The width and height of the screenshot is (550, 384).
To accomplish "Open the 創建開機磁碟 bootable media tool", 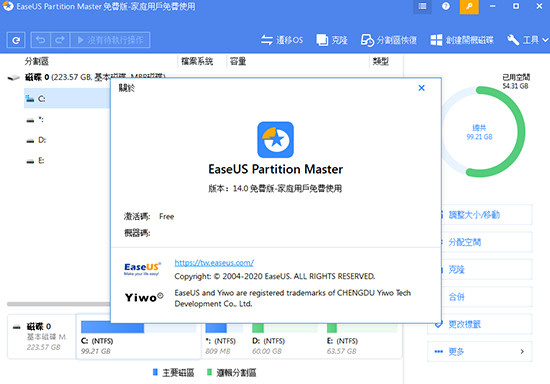I will [x=462, y=40].
